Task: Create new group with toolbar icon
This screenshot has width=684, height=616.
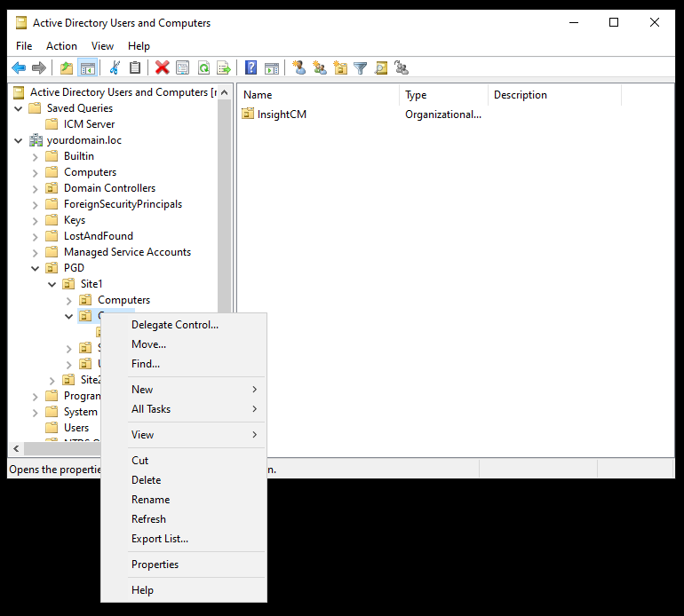Action: pyautogui.click(x=319, y=68)
